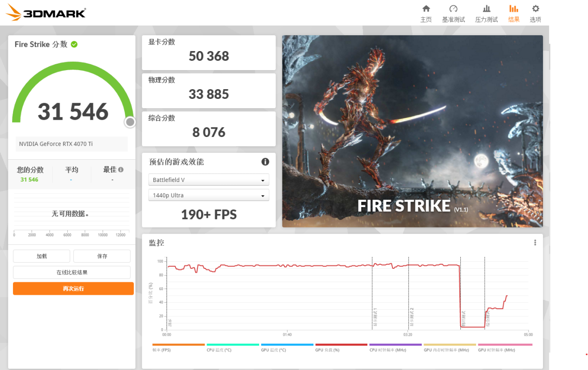Image resolution: width=588 pixels, height=370 pixels.
Task: Click the 显卡测试 2 marker on graph
Action: tap(412, 317)
